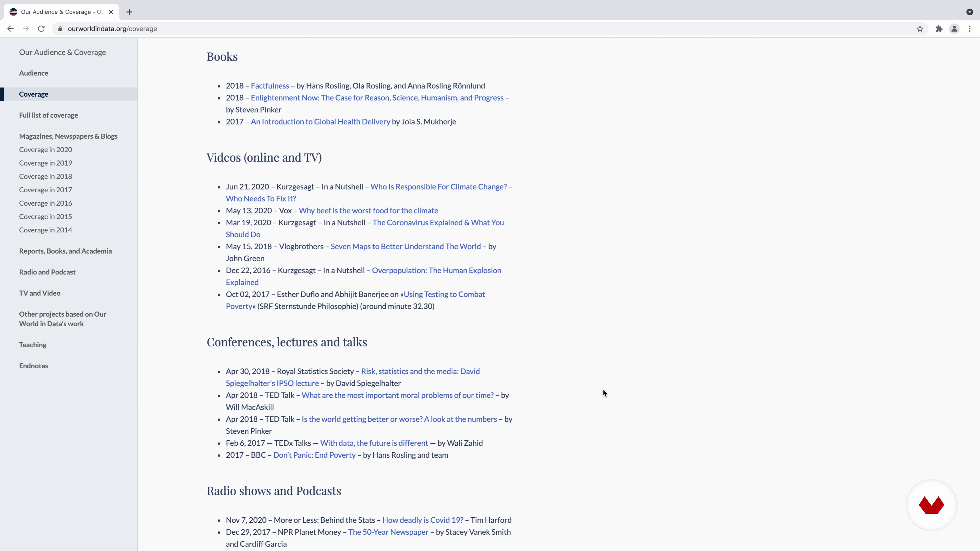This screenshot has height=551, width=980.
Task: Open Using Testing to Combat Poverty link
Action: click(x=444, y=294)
